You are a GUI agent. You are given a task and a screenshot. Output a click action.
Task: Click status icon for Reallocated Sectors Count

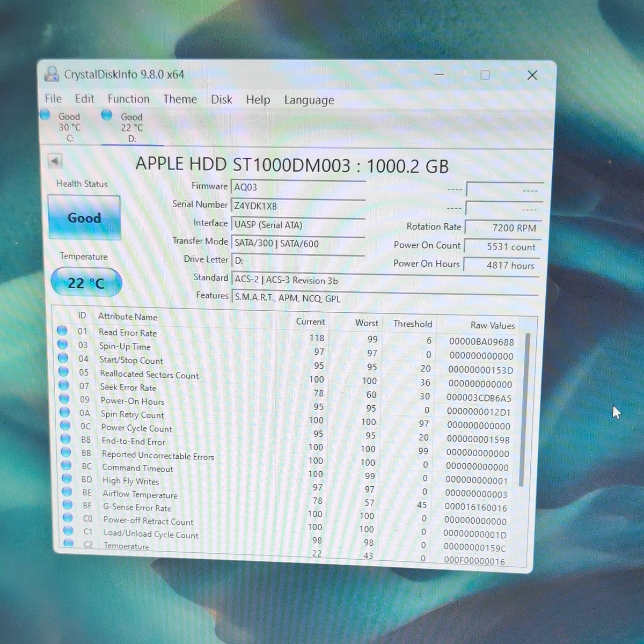click(64, 371)
